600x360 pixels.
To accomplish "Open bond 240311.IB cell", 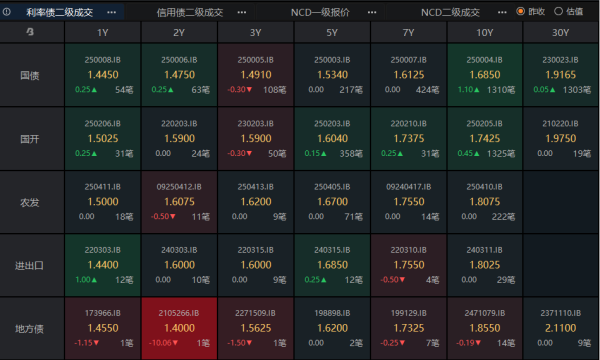I will (x=485, y=265).
